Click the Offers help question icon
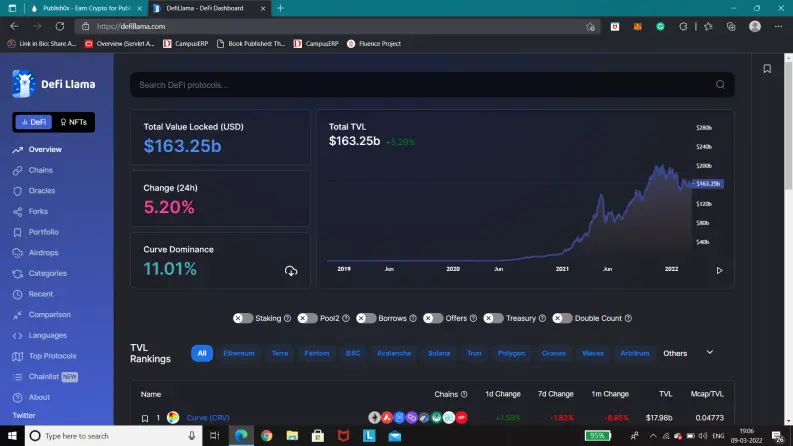Image resolution: width=793 pixels, height=446 pixels. 473,319
